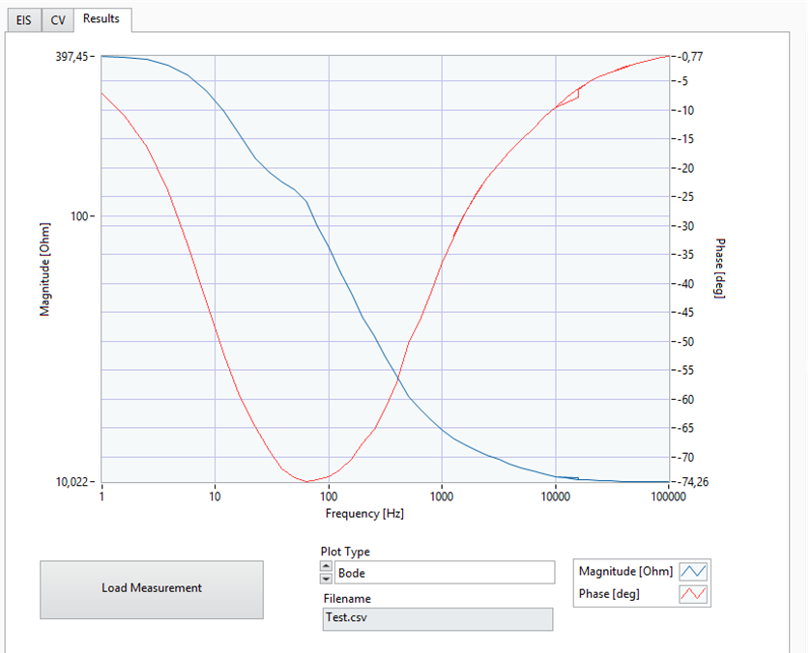Click the Frequency [Hz] axis title
Viewport: 812px width, 653px height.
(x=364, y=513)
